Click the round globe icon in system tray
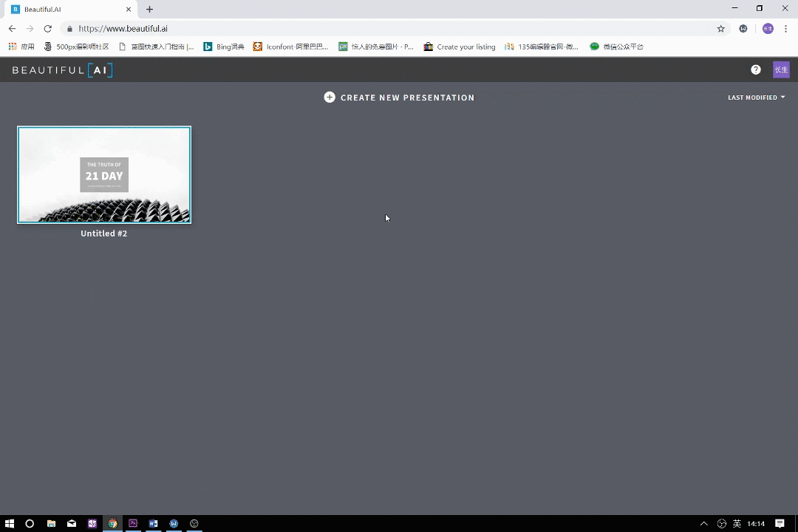The image size is (798, 532). pos(722,523)
